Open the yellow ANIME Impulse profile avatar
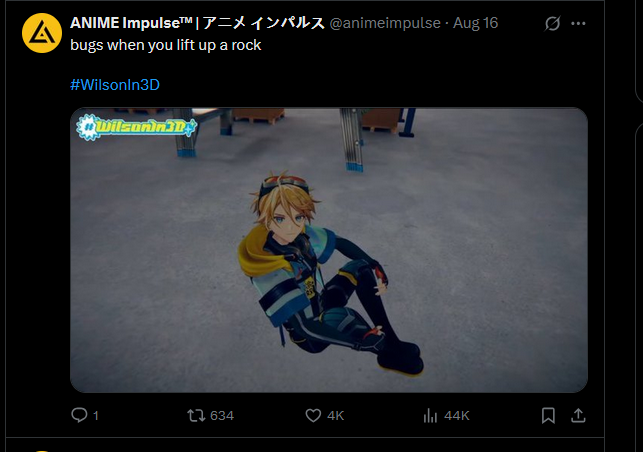This screenshot has width=643, height=452. (42, 33)
